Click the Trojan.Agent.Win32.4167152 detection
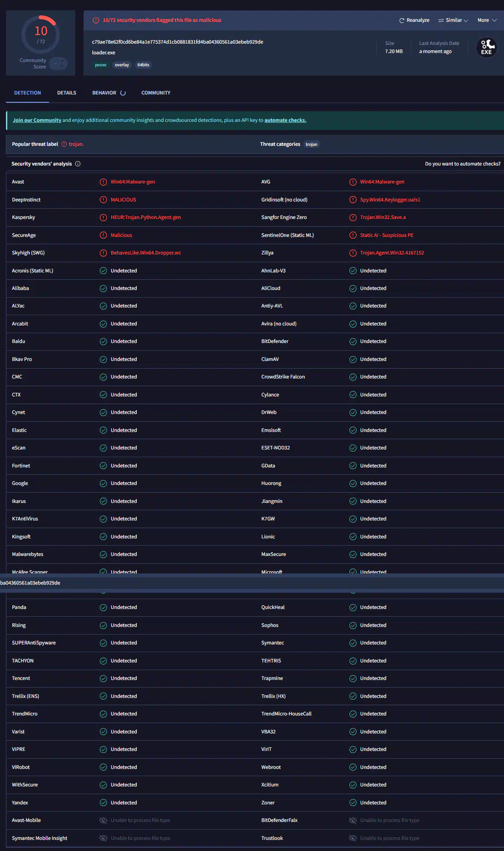Viewport: 504px width, 851px height. (392, 253)
